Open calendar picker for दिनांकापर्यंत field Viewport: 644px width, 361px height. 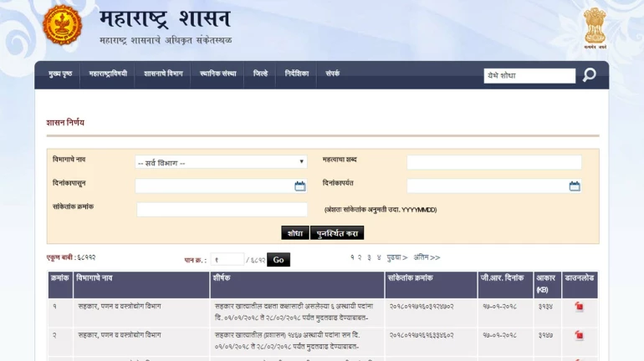pos(575,186)
